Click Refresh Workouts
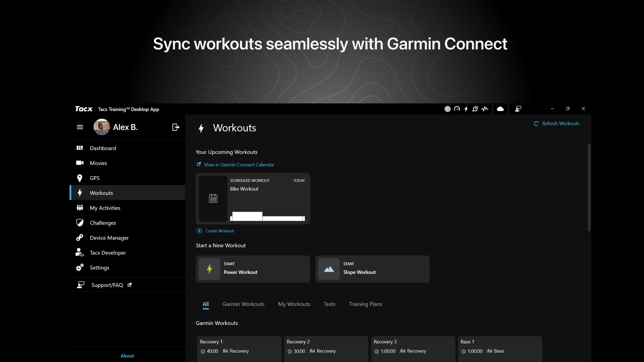Image resolution: width=644 pixels, height=362 pixels. tap(556, 123)
